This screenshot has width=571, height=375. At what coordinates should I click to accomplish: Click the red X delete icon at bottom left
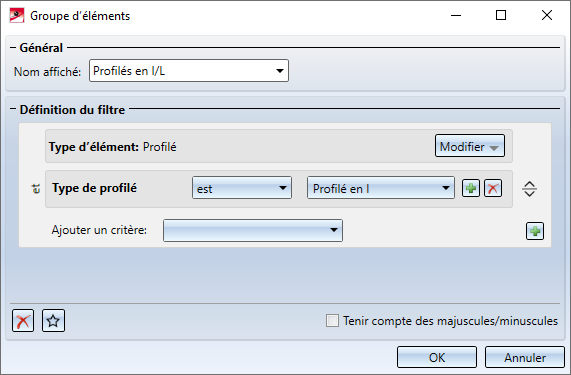point(23,321)
